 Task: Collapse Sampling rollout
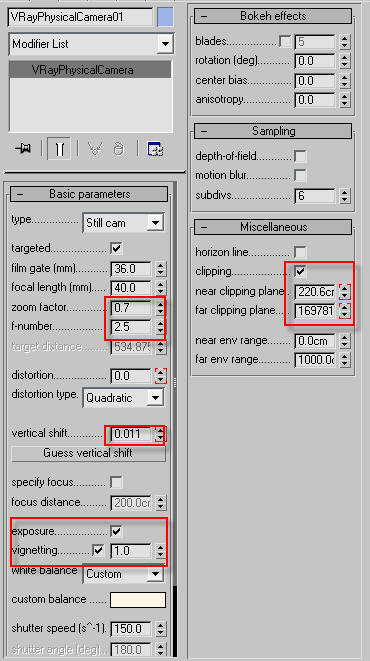(x=273, y=131)
